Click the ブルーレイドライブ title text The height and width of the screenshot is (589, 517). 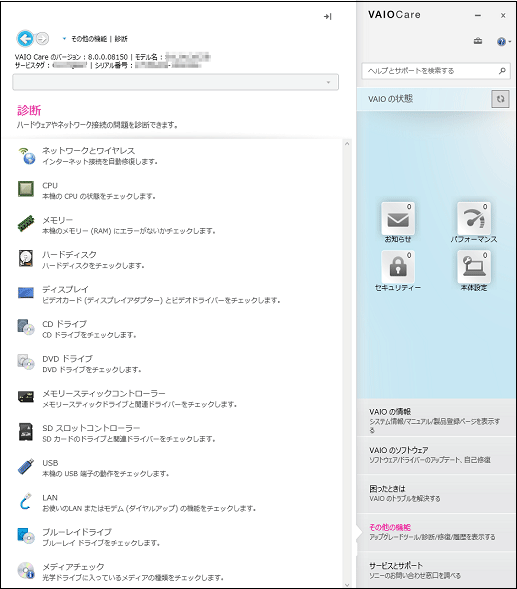[77, 532]
